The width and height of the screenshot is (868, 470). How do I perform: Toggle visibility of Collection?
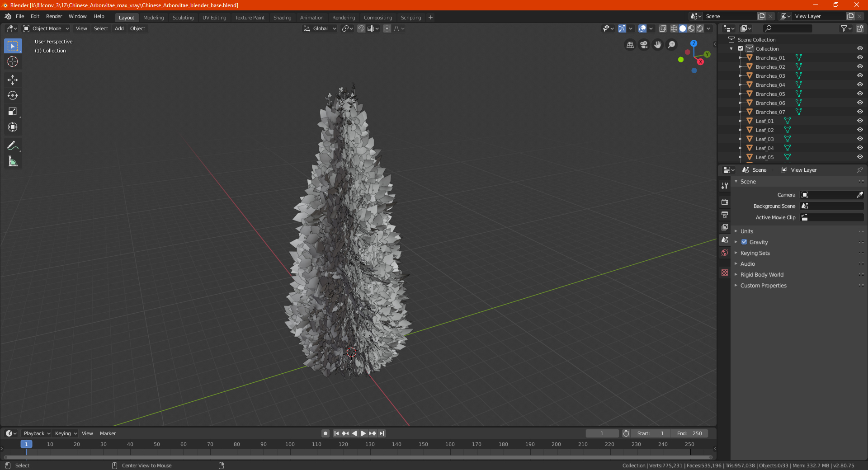pyautogui.click(x=860, y=48)
